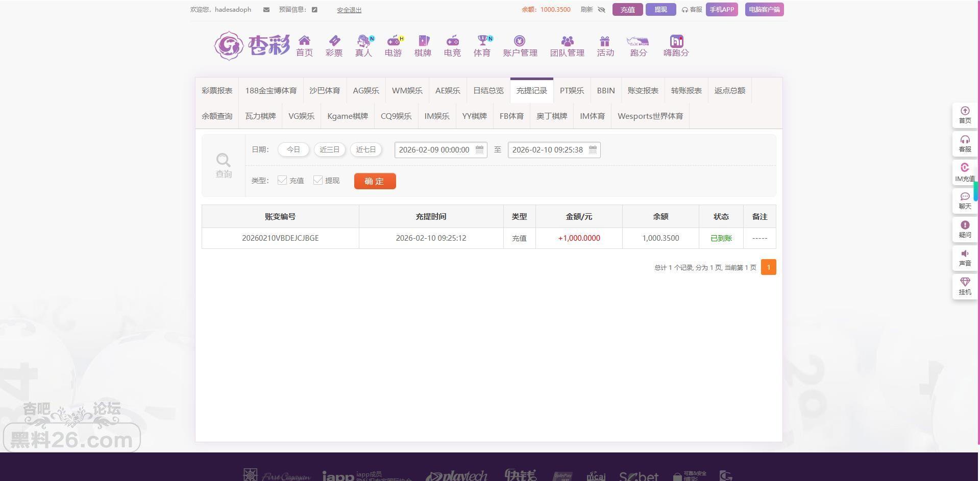
Task: Select the 近七日 date range filter
Action: [x=365, y=149]
